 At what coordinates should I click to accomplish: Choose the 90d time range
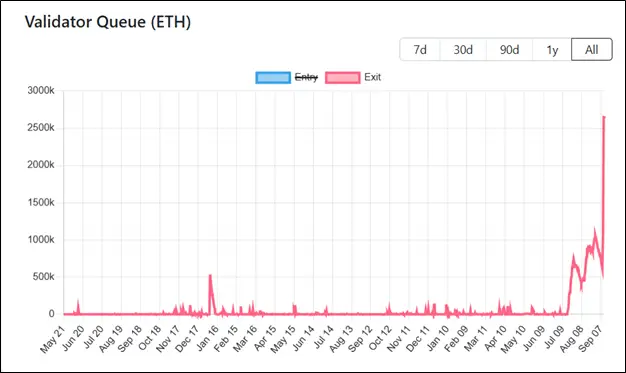(x=509, y=50)
